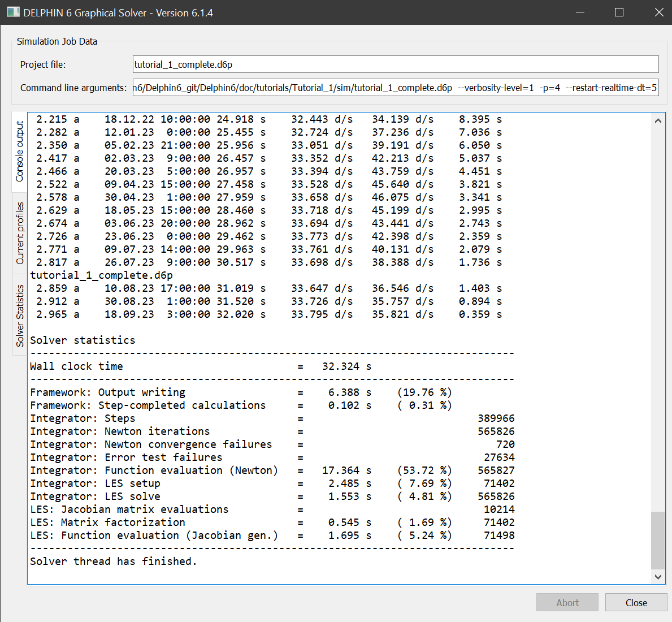Screen dimensions: 672x622
Task: Click the Close button
Action: tap(636, 602)
